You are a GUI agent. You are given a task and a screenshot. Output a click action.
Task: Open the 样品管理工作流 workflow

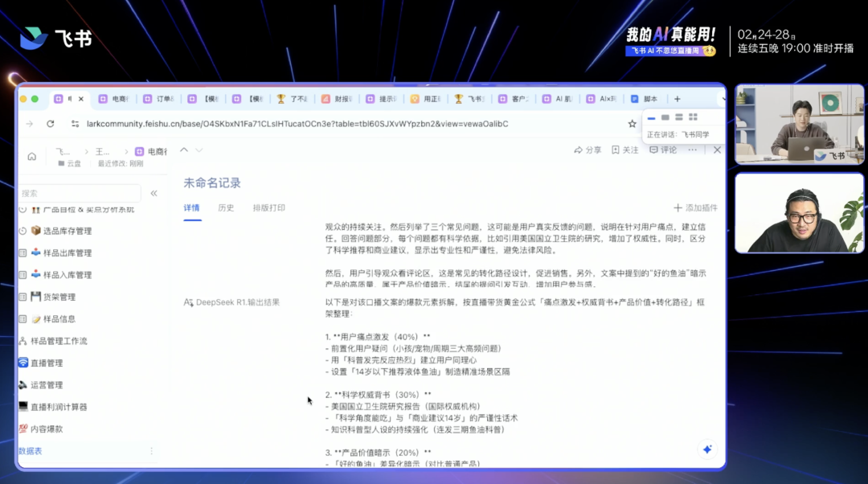(59, 341)
